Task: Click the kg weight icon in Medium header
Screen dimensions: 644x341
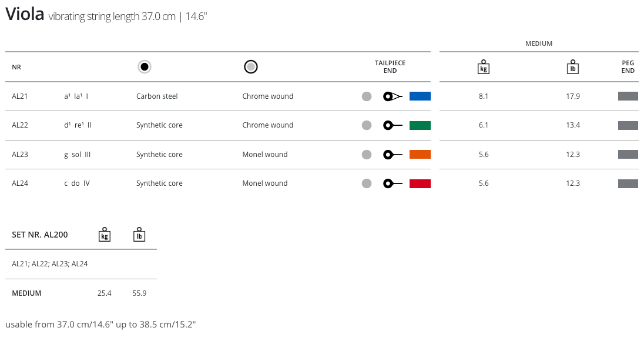Action: [484, 67]
